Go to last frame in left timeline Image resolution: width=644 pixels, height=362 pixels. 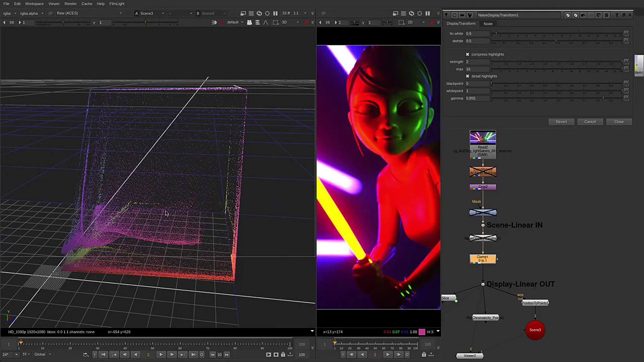(193, 355)
